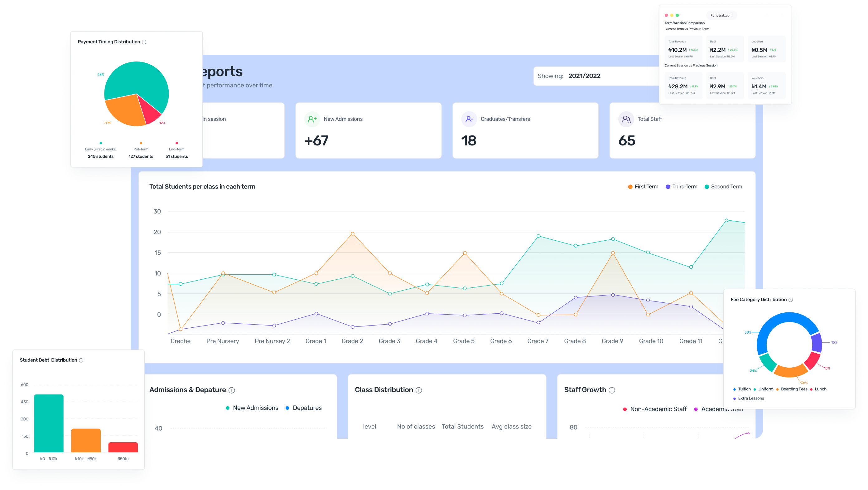Click info icon beside Class Distribution
The width and height of the screenshot is (868, 490).
point(419,390)
